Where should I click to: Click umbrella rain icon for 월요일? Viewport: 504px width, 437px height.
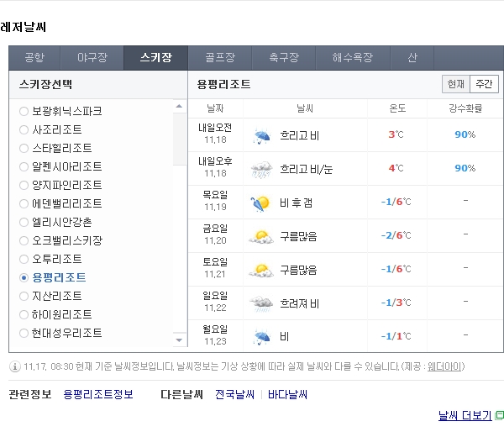(x=261, y=337)
